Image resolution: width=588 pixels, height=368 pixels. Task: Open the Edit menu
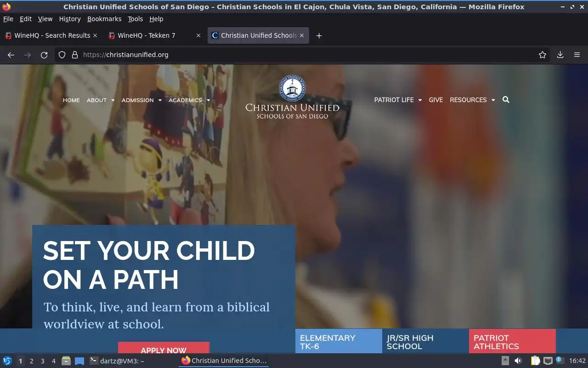[26, 19]
